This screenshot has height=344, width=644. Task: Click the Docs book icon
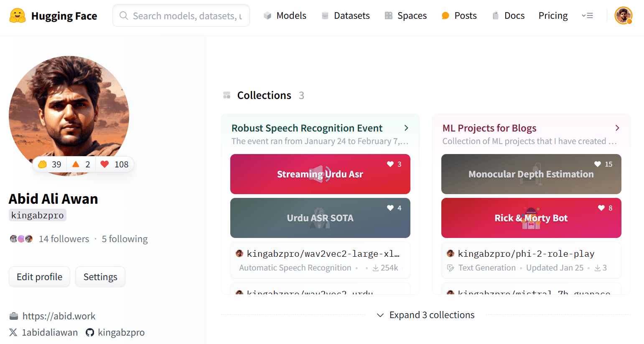(496, 16)
